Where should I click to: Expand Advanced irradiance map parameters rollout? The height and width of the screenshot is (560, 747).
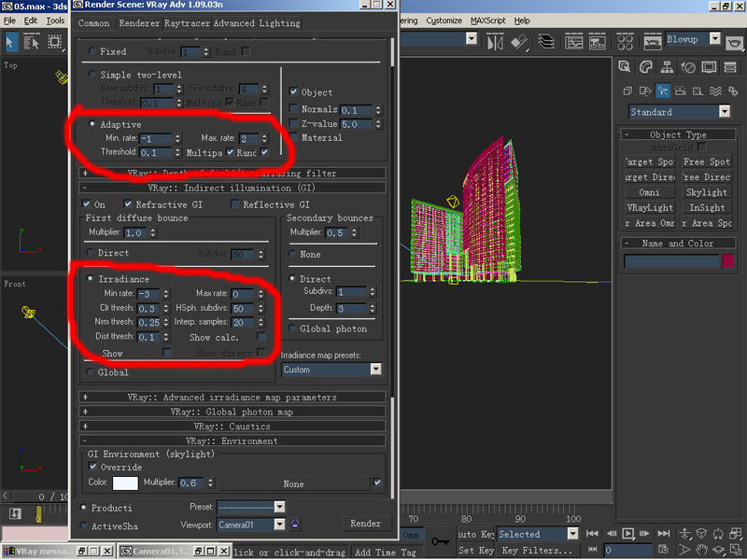tap(232, 397)
